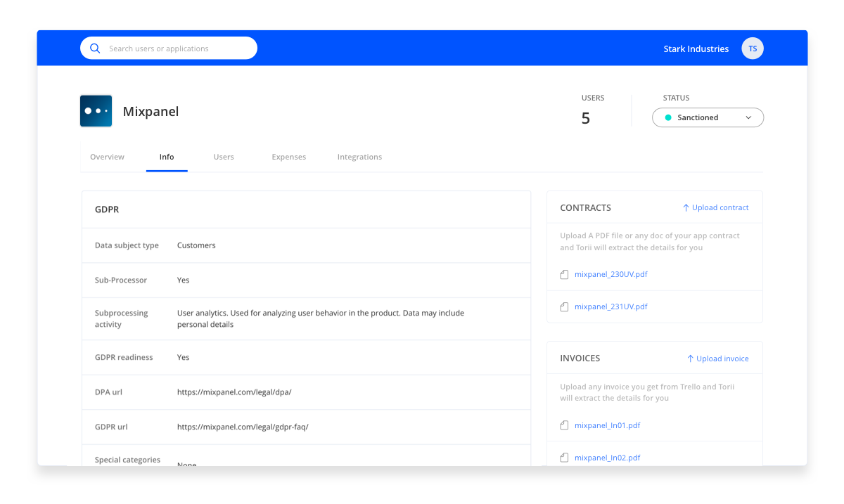Click the users count 5

click(x=586, y=118)
